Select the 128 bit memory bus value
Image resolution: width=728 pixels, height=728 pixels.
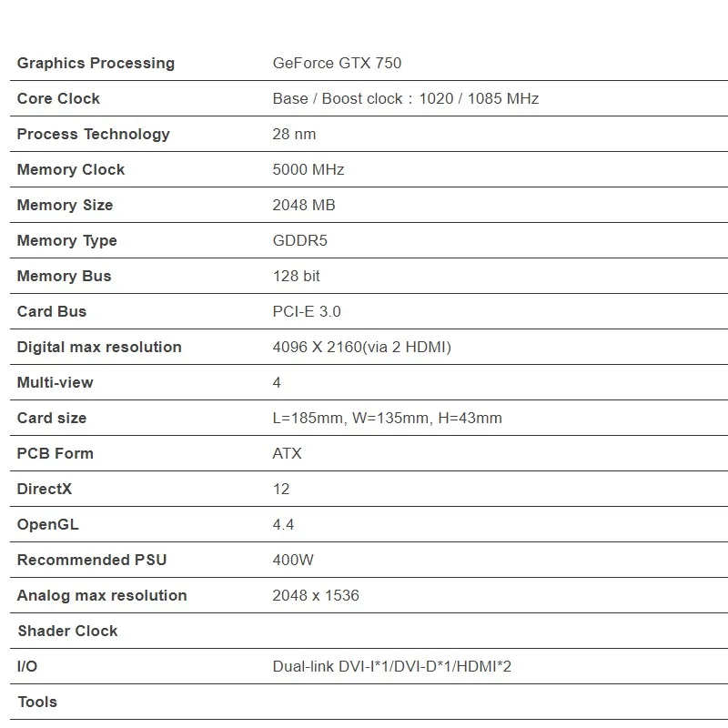coord(297,276)
